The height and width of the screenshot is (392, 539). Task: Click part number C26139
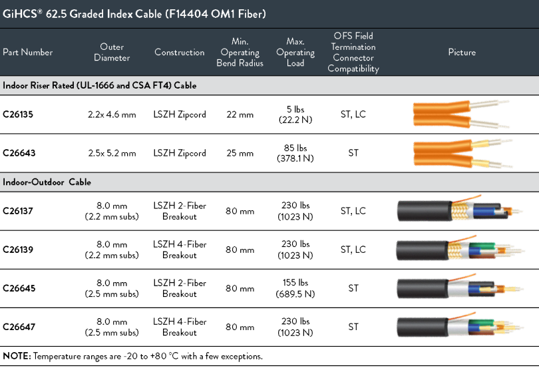click(18, 250)
